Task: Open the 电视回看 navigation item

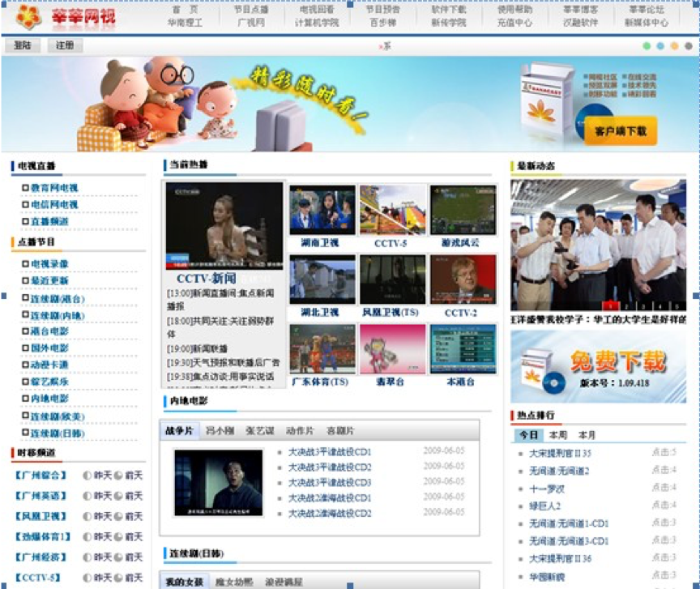Action: 317,10
